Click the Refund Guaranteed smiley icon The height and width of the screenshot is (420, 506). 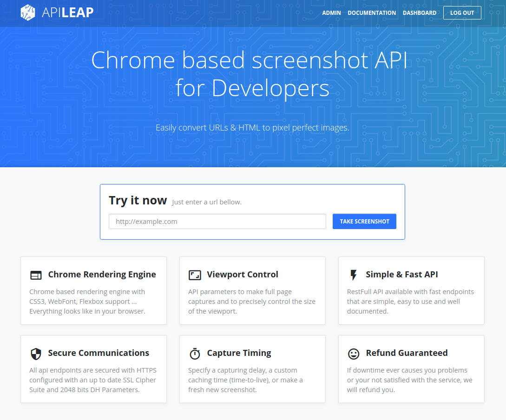pyautogui.click(x=354, y=353)
